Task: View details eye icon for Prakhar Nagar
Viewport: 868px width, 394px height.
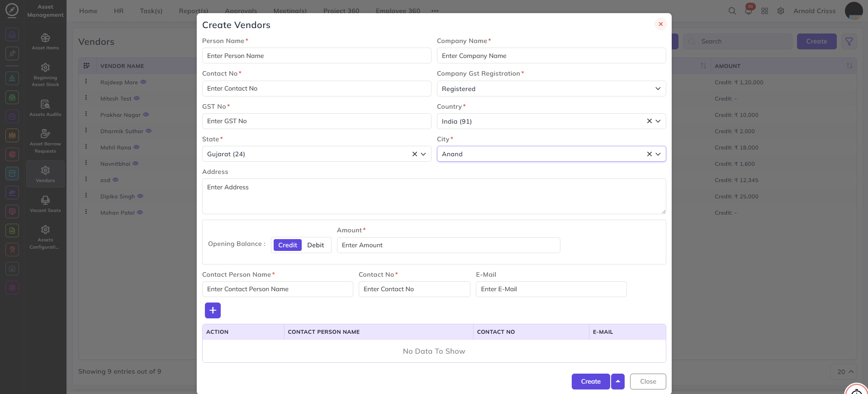Action: point(146,115)
